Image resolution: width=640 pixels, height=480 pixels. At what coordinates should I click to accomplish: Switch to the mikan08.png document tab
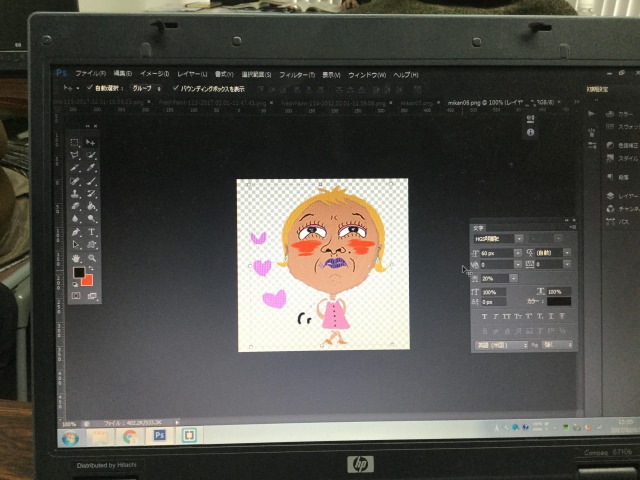tap(472, 104)
